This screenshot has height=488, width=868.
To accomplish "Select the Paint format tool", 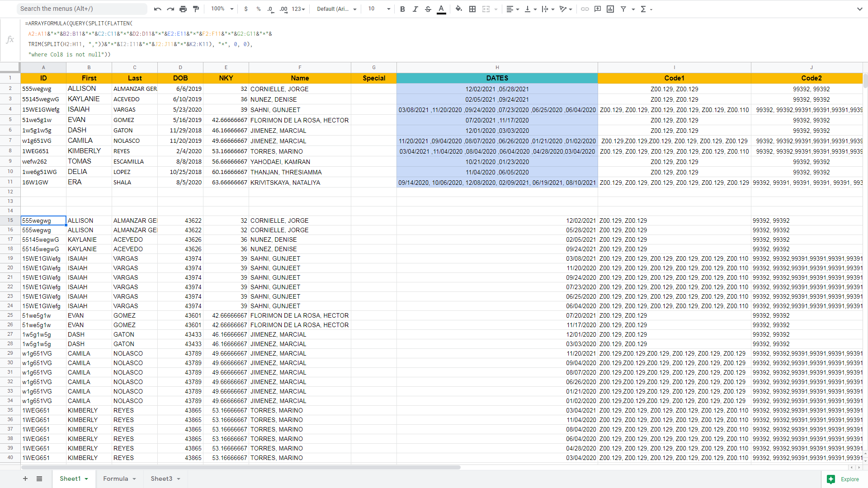I will tap(196, 9).
